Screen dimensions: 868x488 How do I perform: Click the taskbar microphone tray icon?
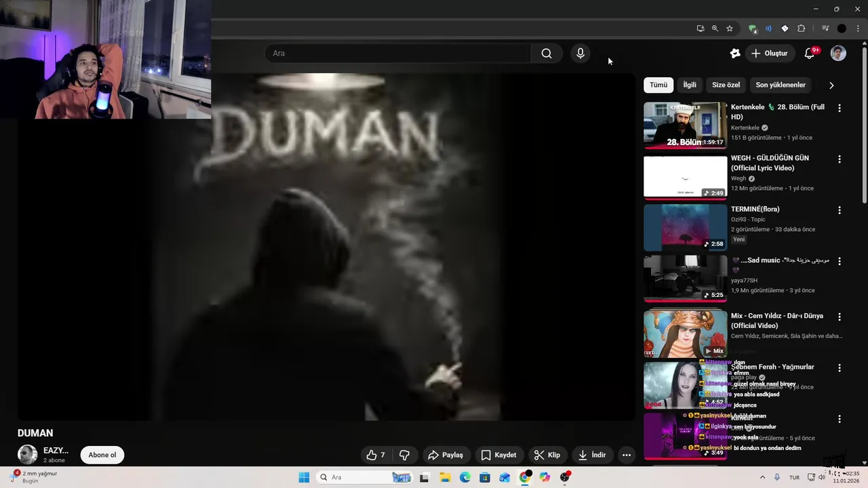[777, 477]
